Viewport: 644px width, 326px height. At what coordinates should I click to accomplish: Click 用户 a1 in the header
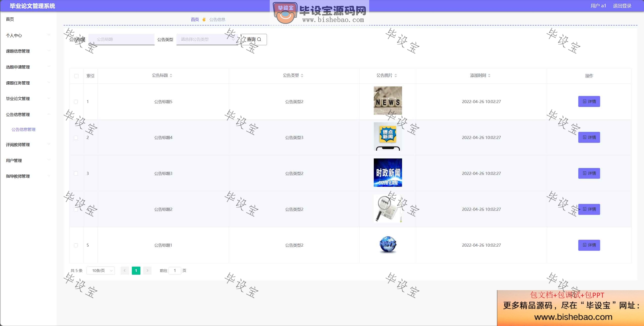tap(598, 6)
